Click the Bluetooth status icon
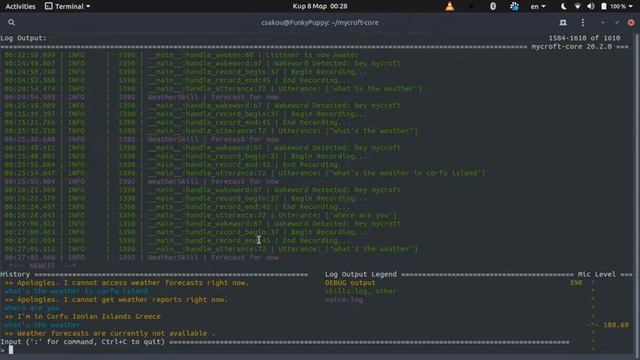The width and height of the screenshot is (640, 360). tap(493, 6)
